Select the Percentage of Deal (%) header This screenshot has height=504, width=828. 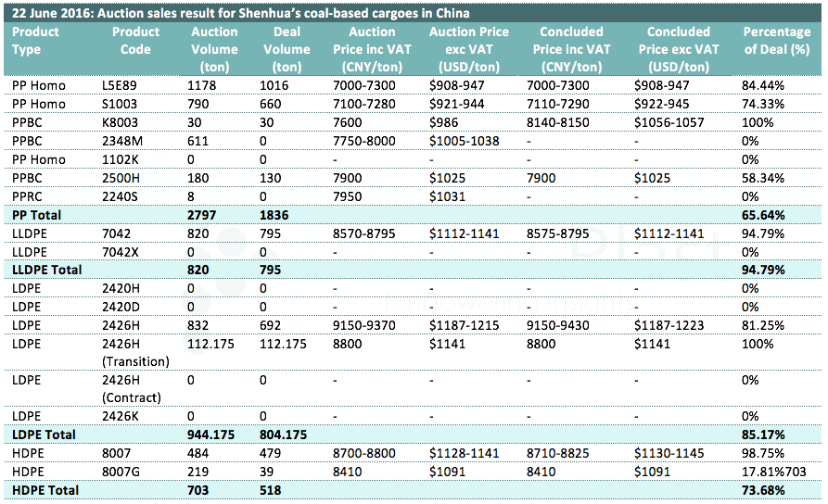[x=776, y=41]
